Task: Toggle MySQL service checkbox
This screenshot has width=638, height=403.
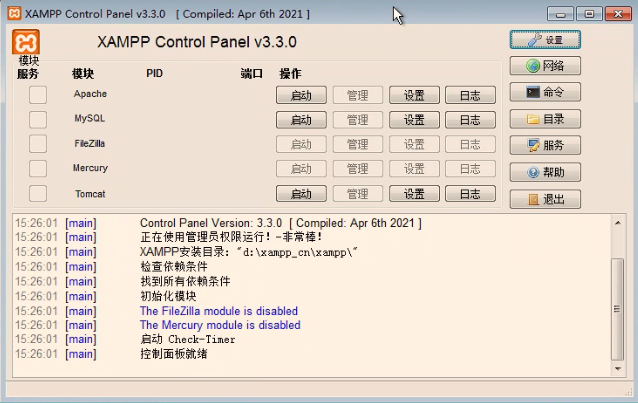Action: (x=38, y=120)
